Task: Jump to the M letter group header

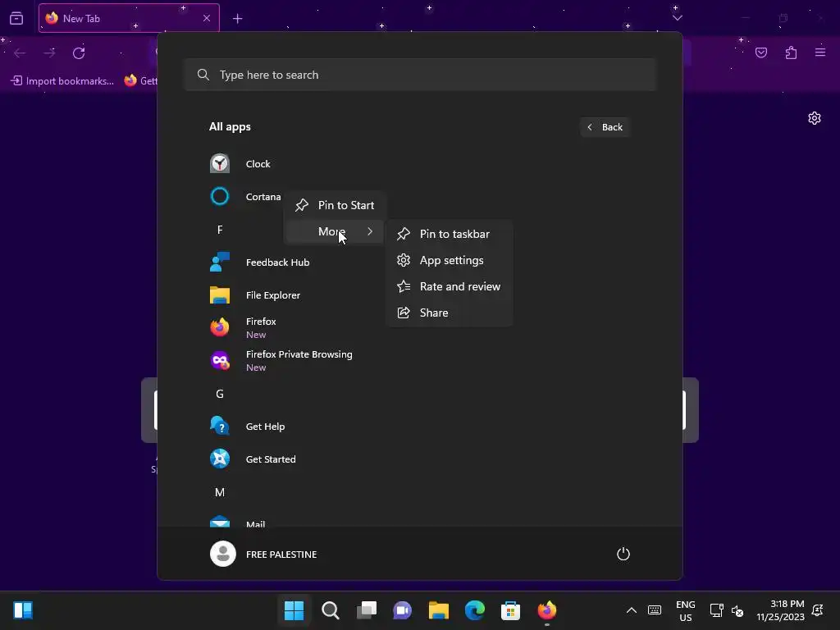Action: tap(220, 492)
